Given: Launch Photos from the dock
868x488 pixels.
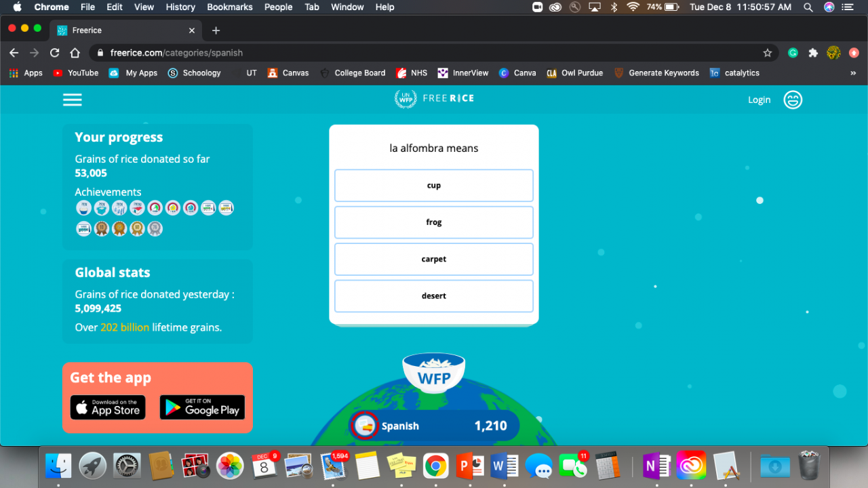Looking at the screenshot, I should click(230, 466).
